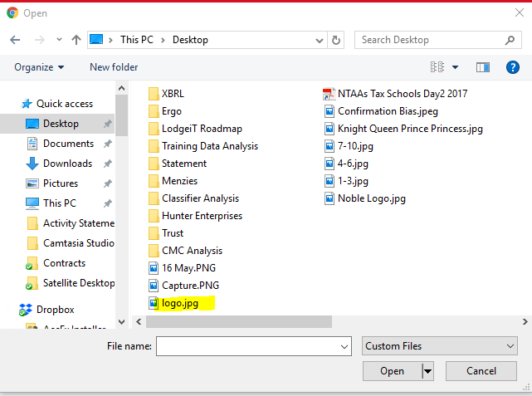The width and height of the screenshot is (532, 396).
Task: Select Quick access in navigation pane
Action: (x=57, y=104)
